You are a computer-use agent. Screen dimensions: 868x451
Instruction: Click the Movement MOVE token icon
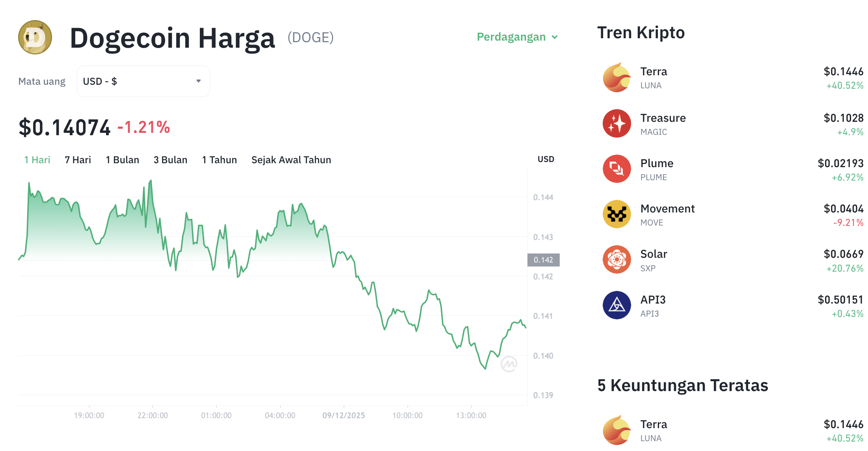(x=617, y=214)
